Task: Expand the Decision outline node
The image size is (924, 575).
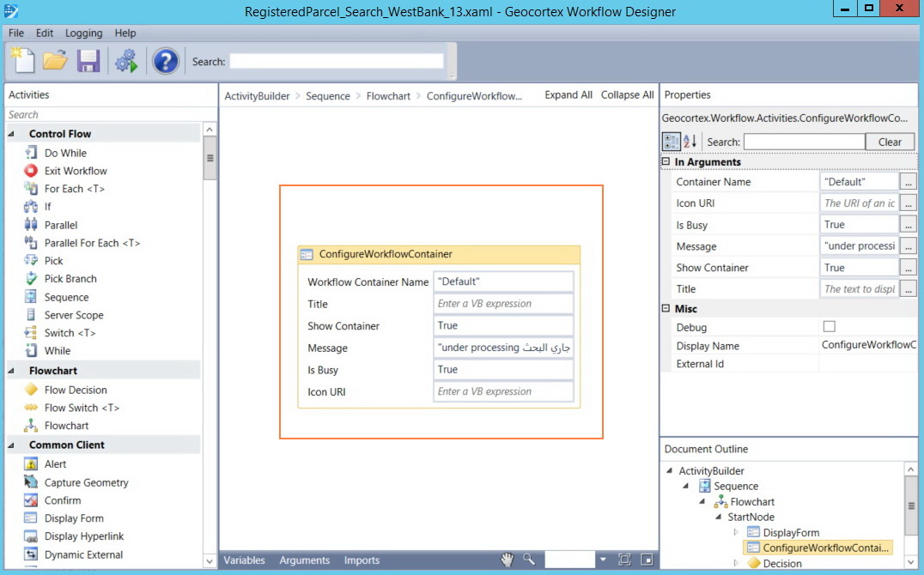Action: click(x=735, y=563)
